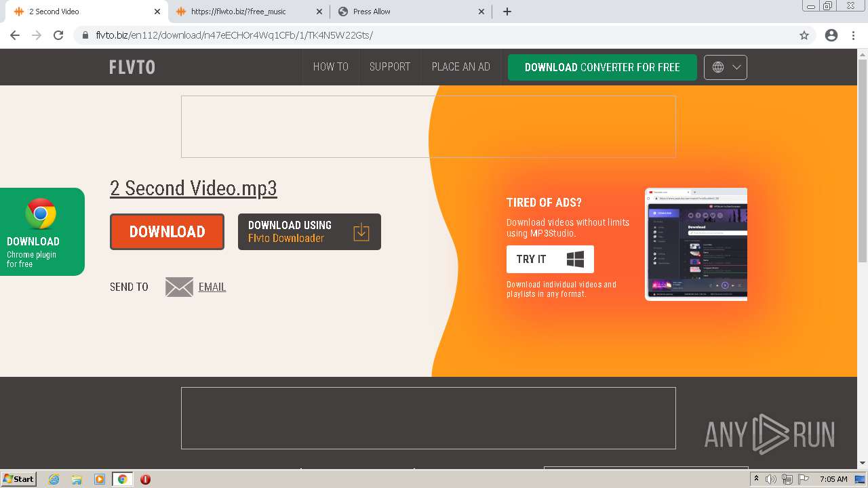Click the scrollbar down arrow
Screen dimensions: 868x488
863,464
